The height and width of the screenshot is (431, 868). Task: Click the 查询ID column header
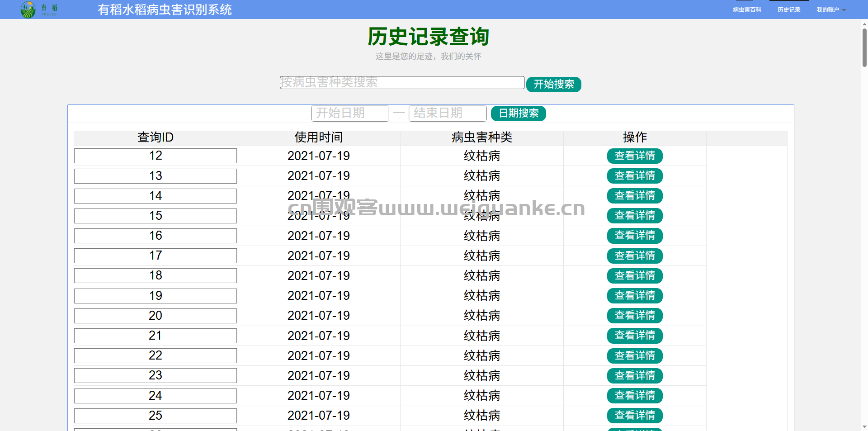pos(155,137)
